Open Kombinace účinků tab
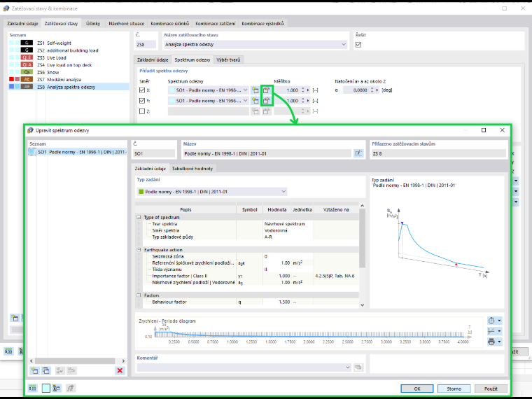 point(169,23)
